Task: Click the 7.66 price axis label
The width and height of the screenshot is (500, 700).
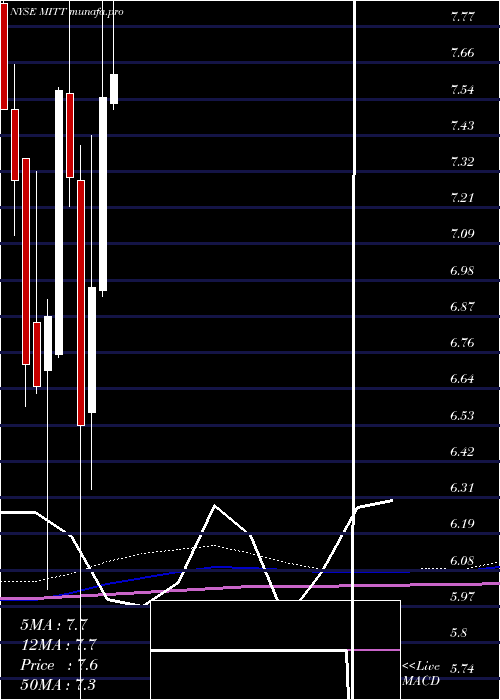Action: (462, 54)
